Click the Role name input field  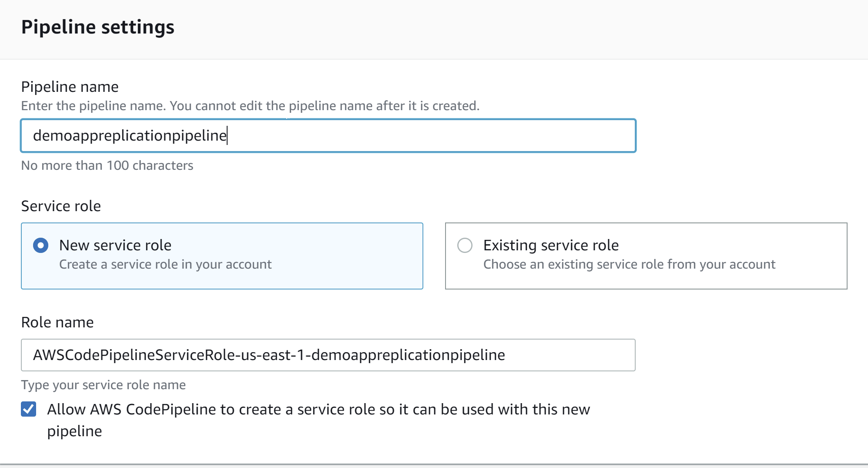[x=328, y=355]
